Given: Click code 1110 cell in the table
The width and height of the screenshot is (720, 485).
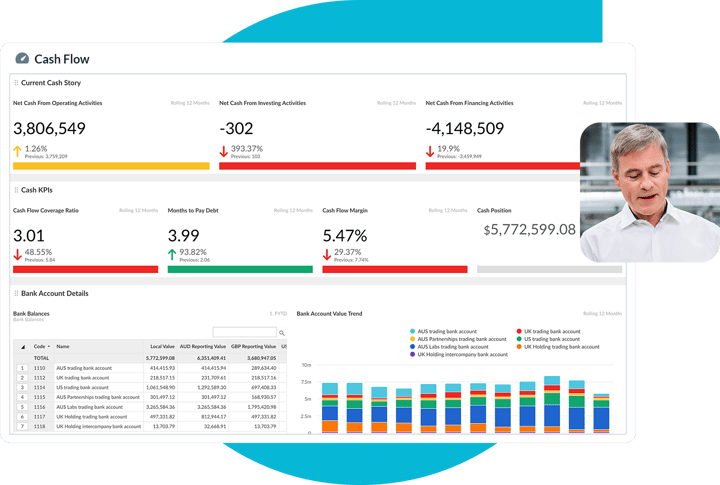Looking at the screenshot, I should coord(39,368).
